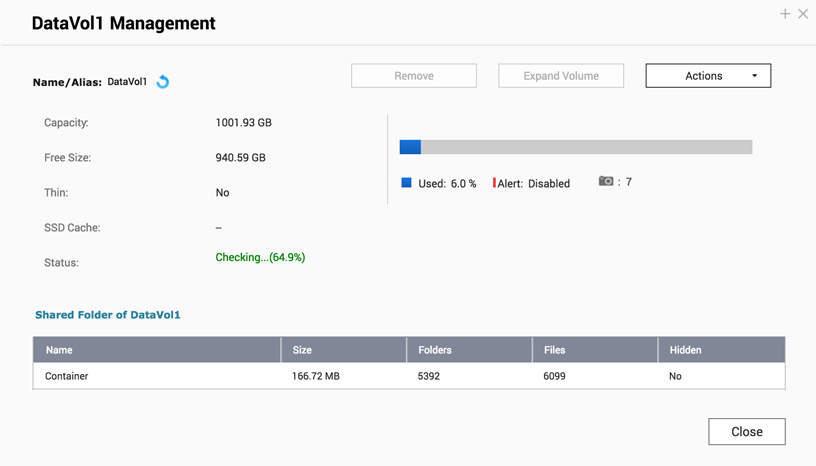Click the free size value 940.59 GB
The height and width of the screenshot is (466, 816).
240,158
